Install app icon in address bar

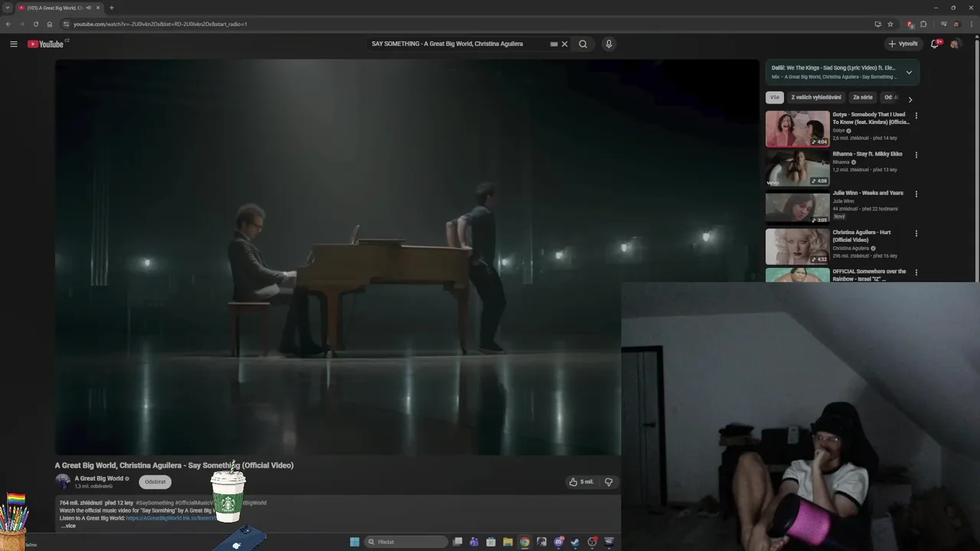877,24
